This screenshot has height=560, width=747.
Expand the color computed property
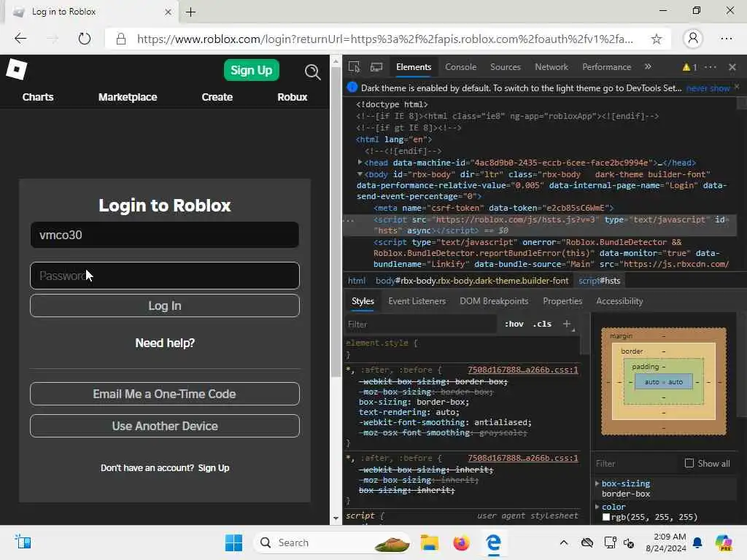[597, 507]
